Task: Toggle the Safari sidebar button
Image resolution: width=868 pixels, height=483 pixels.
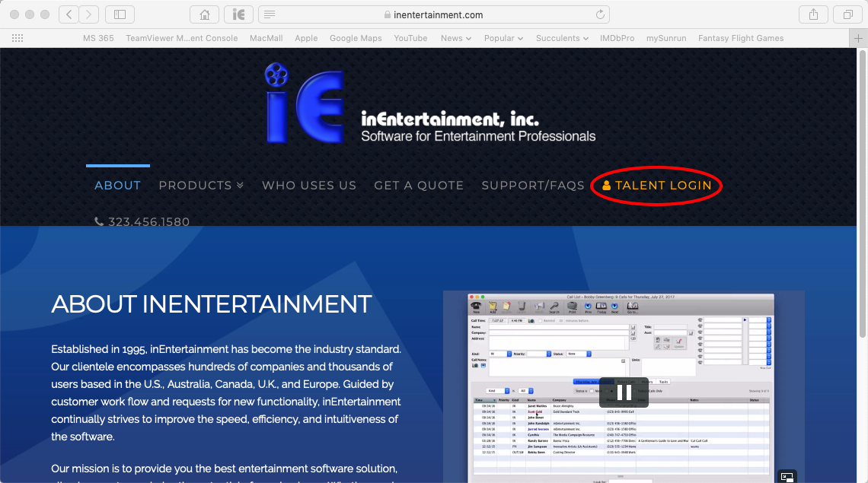Action: pos(120,14)
